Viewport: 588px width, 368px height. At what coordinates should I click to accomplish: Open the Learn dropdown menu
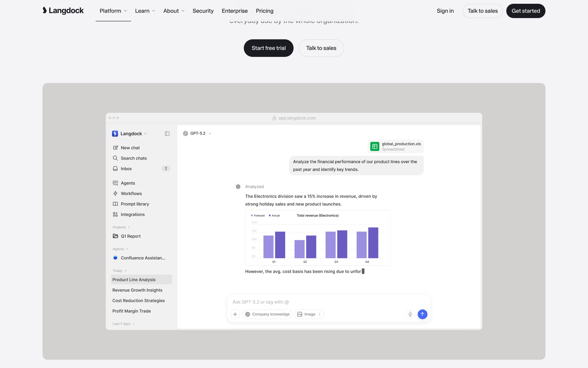point(145,11)
